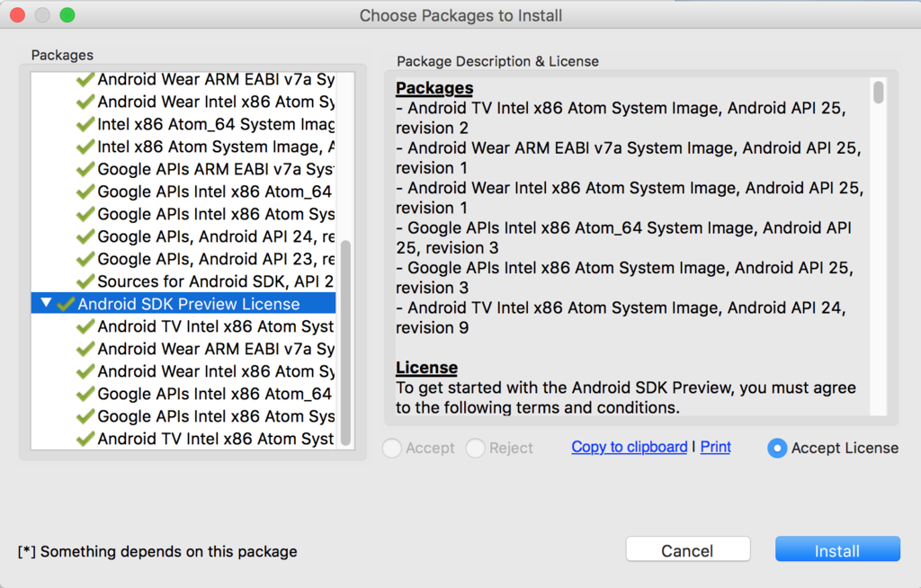Click checkmark icon of Sources for Android SDK
This screenshot has width=921, height=588.
pyautogui.click(x=85, y=281)
